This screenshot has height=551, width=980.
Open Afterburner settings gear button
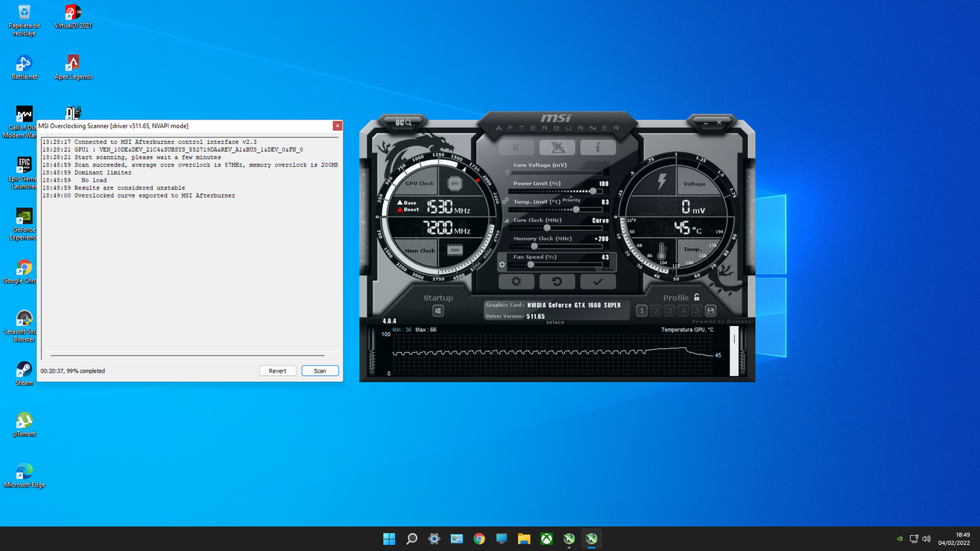517,282
